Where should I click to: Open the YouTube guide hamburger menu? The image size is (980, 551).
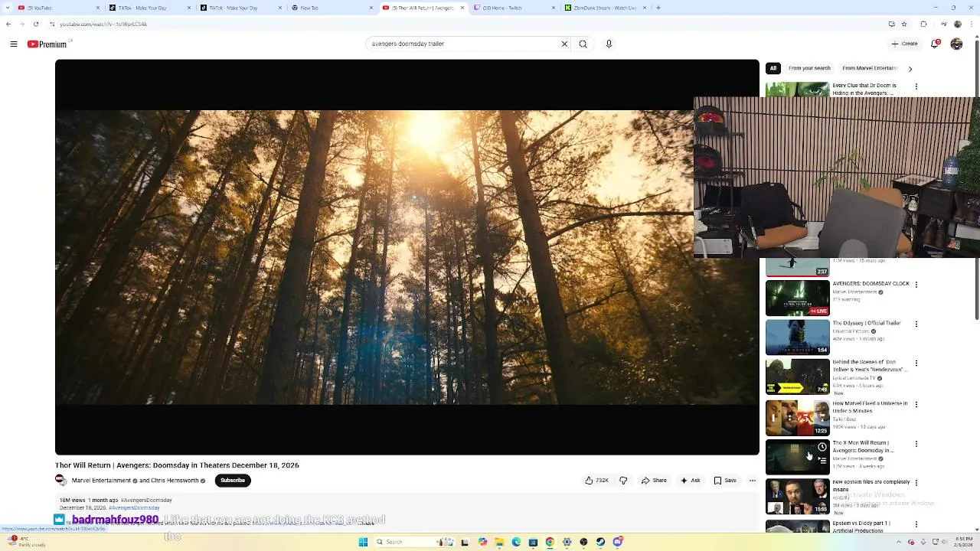pos(14,44)
